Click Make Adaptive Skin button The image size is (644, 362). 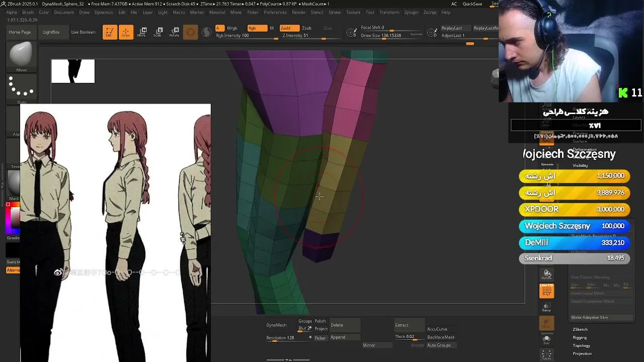[x=602, y=318]
